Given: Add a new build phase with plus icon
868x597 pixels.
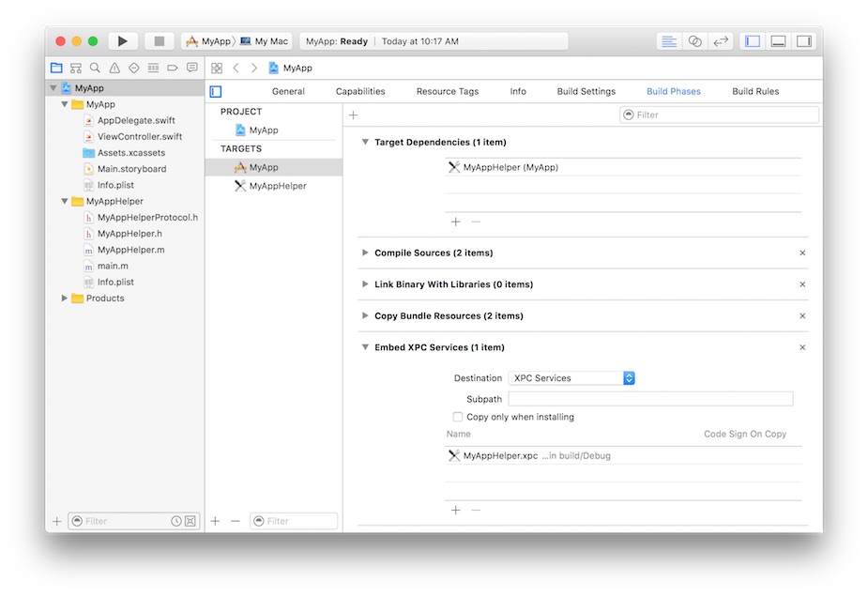Looking at the screenshot, I should (354, 115).
